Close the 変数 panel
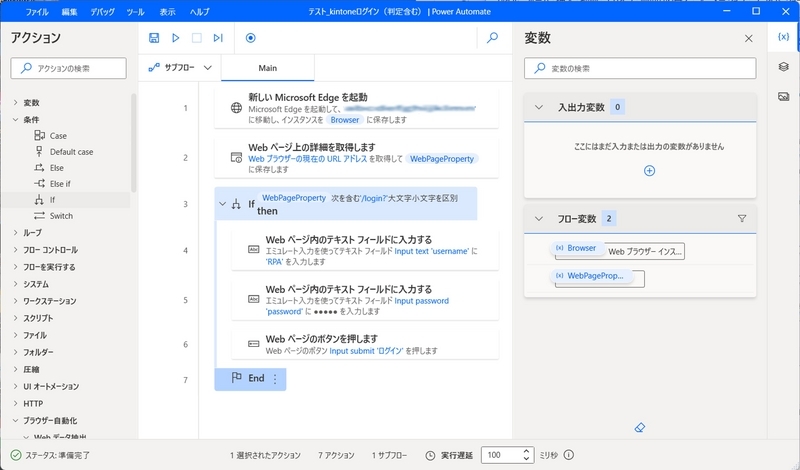The width and height of the screenshot is (800, 470). click(x=748, y=38)
